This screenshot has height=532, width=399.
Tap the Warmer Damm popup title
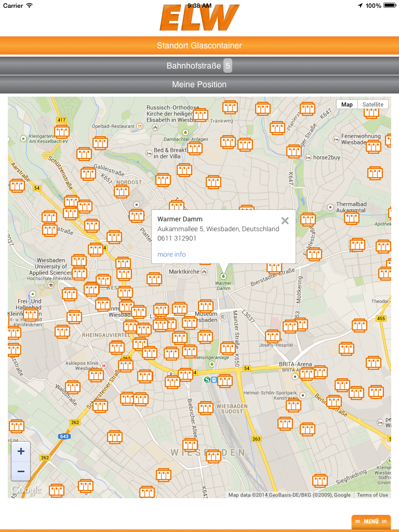[x=180, y=219]
